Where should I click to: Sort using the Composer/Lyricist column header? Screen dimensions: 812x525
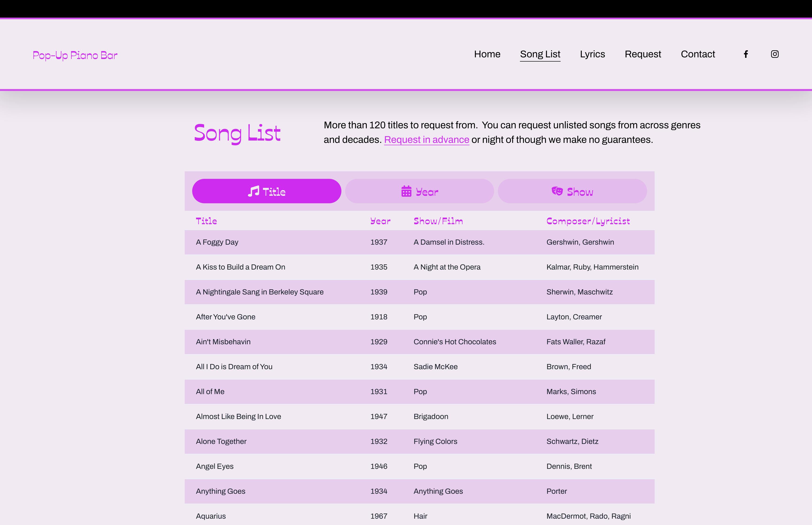click(x=588, y=221)
